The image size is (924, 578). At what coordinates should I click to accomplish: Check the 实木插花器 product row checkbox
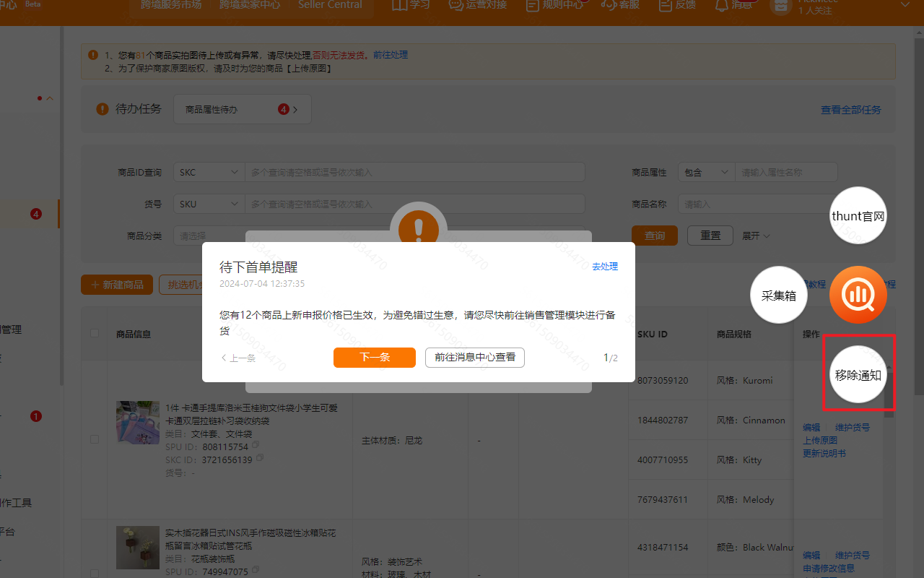95,573
